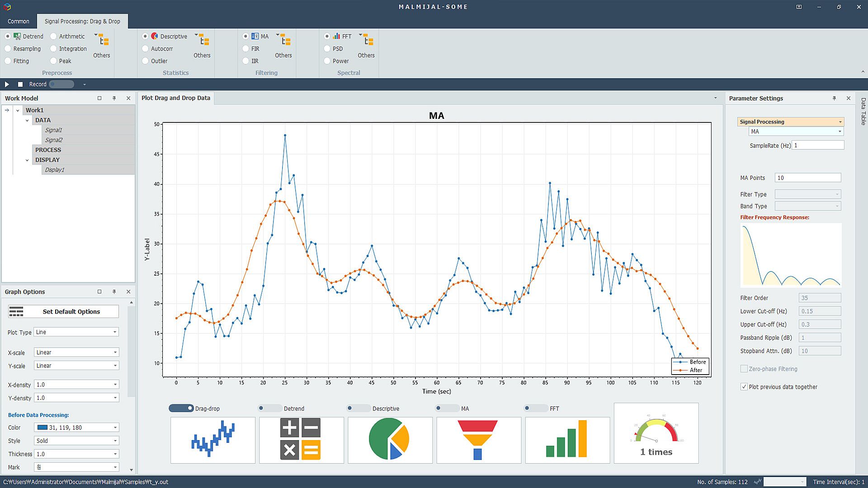The width and height of the screenshot is (868, 488).
Task: Open the vertical Data Table tab
Action: click(x=863, y=112)
